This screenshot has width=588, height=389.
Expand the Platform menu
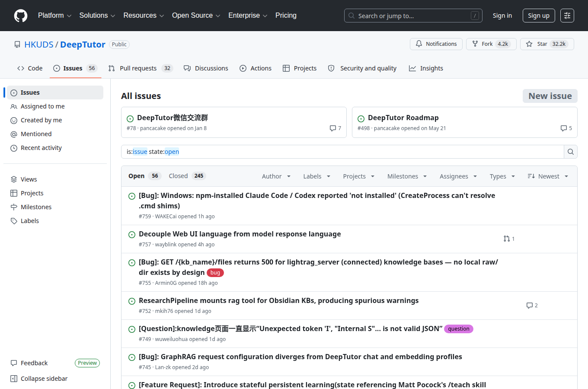54,16
